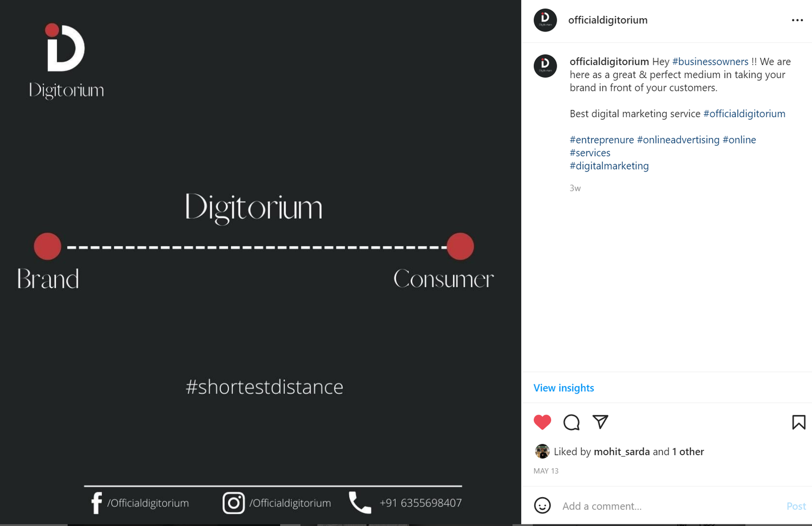Click the comment speech bubble icon
This screenshot has height=526, width=812.
tap(571, 422)
